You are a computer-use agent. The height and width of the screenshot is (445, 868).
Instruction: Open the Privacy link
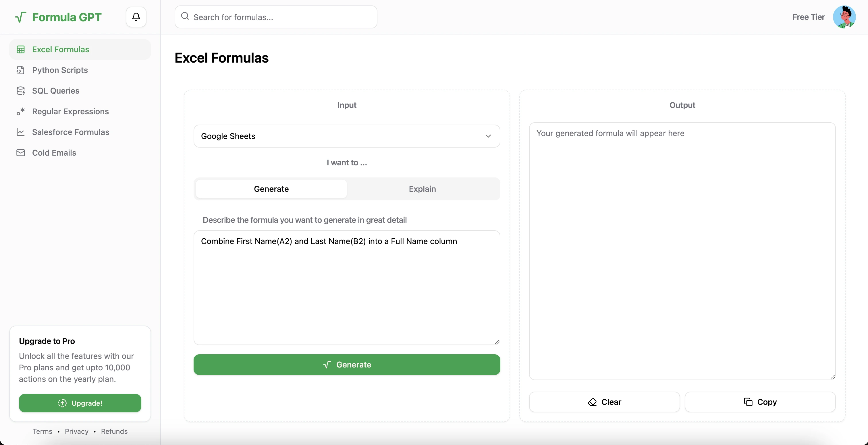(x=76, y=432)
